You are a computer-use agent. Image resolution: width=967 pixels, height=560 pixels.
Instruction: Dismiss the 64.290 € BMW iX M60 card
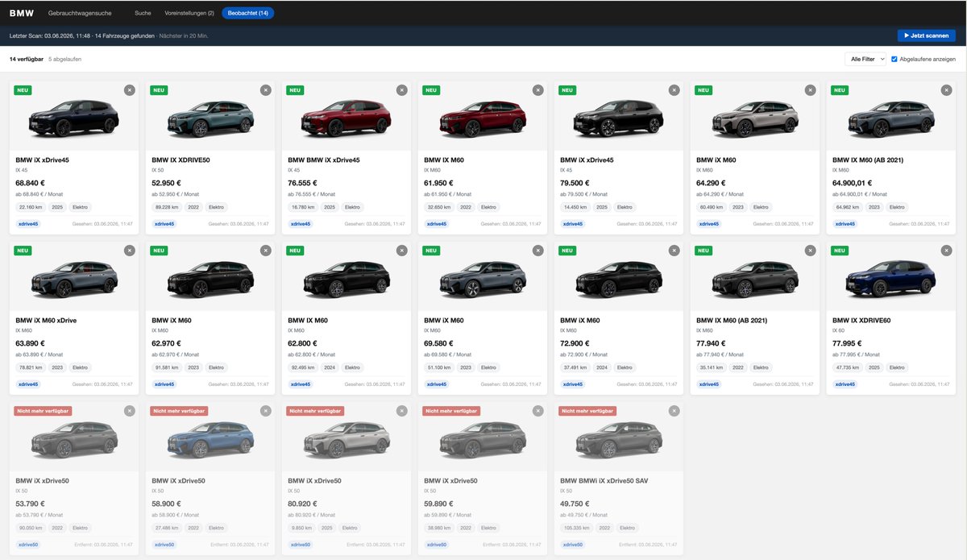tap(810, 90)
